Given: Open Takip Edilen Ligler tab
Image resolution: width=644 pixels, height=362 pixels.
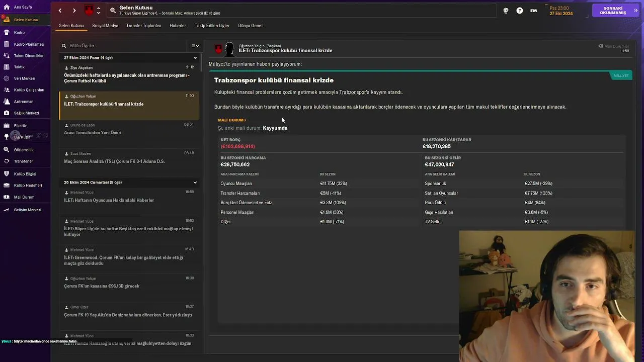Looking at the screenshot, I should [x=212, y=26].
